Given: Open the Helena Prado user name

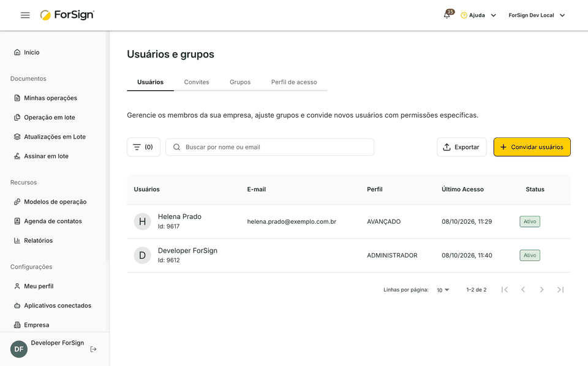Looking at the screenshot, I should [179, 216].
